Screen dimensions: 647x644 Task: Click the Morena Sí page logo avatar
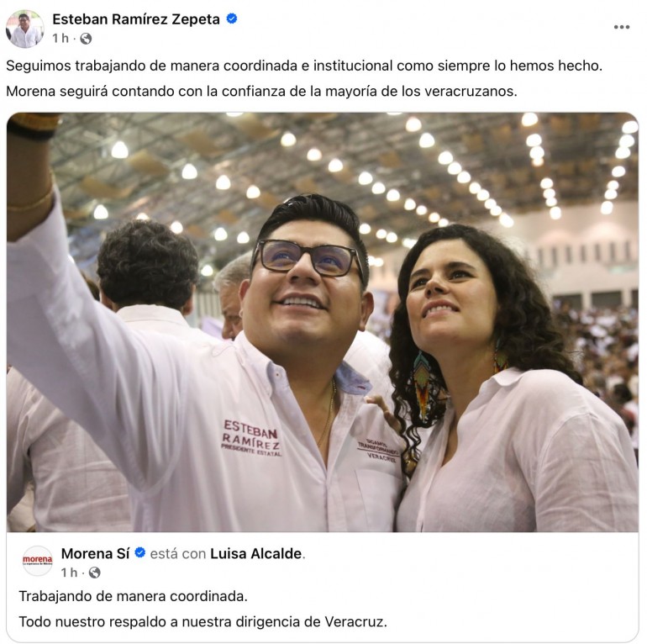click(x=38, y=561)
